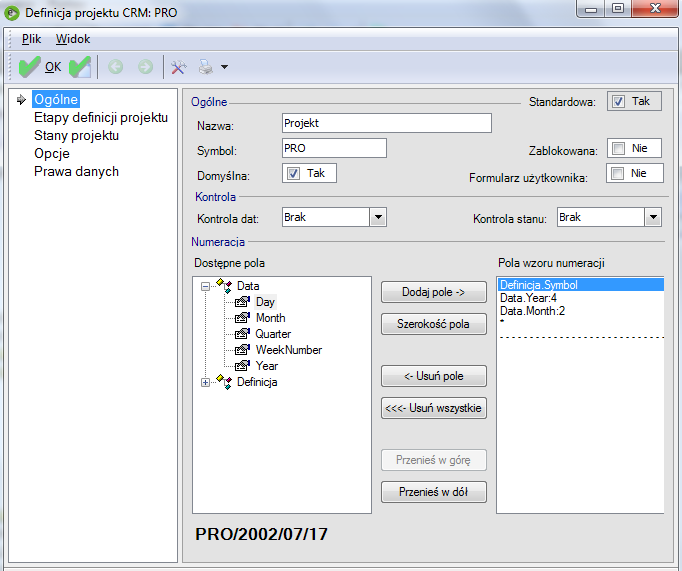Select the Year field label in tree
Image resolution: width=682 pixels, height=571 pixels.
[x=267, y=366]
